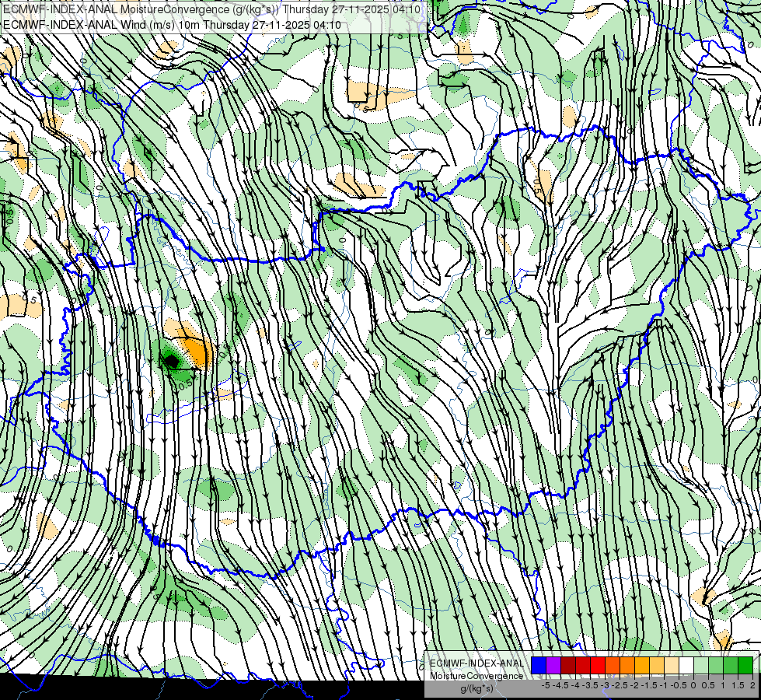Pick the bright red swatch between -3.5 and -3
The width and height of the screenshot is (761, 700).
pyautogui.click(x=598, y=666)
